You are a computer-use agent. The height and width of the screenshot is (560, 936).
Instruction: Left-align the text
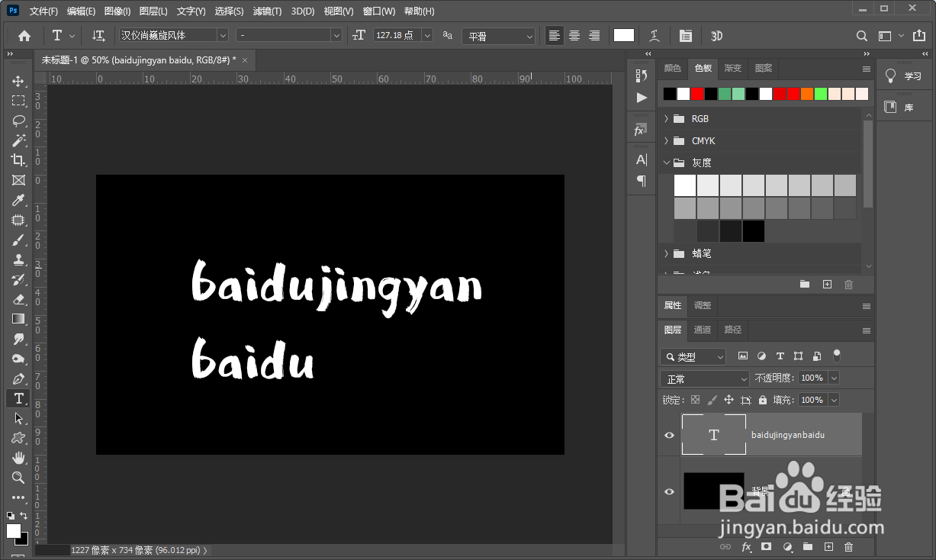[555, 36]
